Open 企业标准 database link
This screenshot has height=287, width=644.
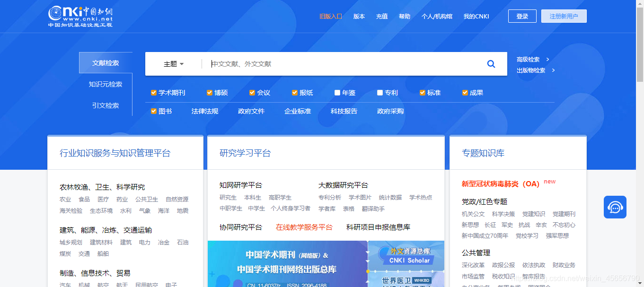coord(298,111)
